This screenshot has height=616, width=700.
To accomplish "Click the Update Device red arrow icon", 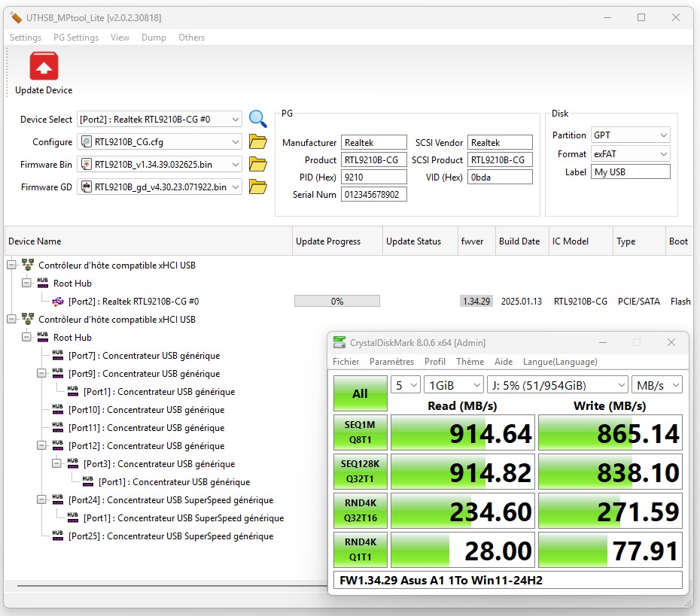I will 44,66.
